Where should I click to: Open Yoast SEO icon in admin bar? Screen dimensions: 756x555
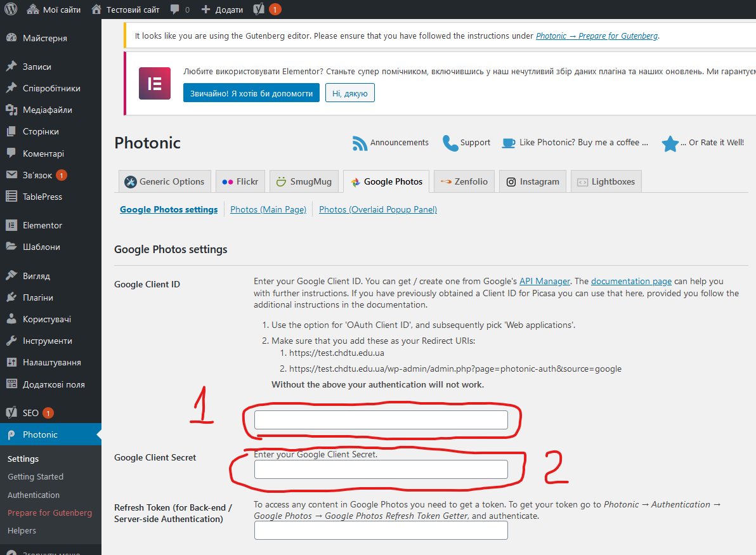pyautogui.click(x=259, y=9)
